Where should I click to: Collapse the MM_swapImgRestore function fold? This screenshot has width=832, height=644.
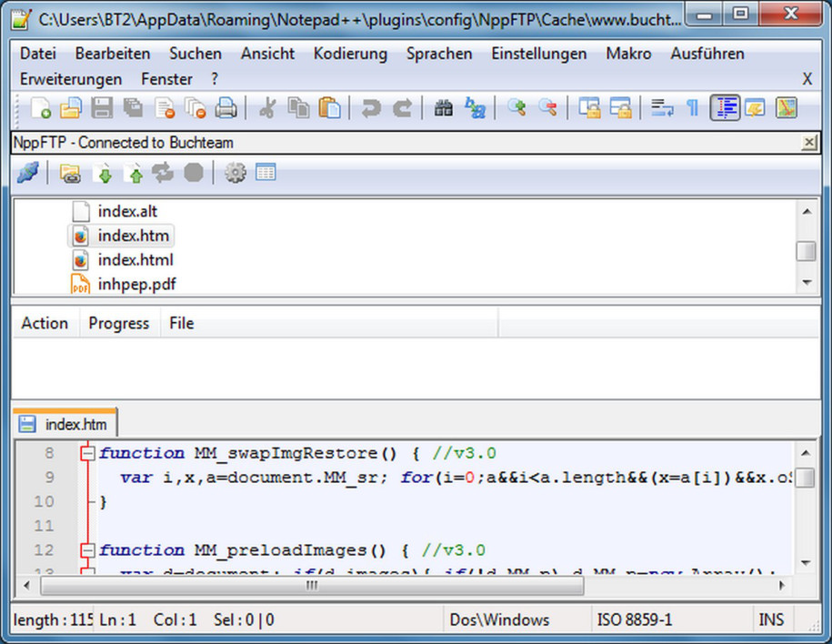pyautogui.click(x=87, y=453)
